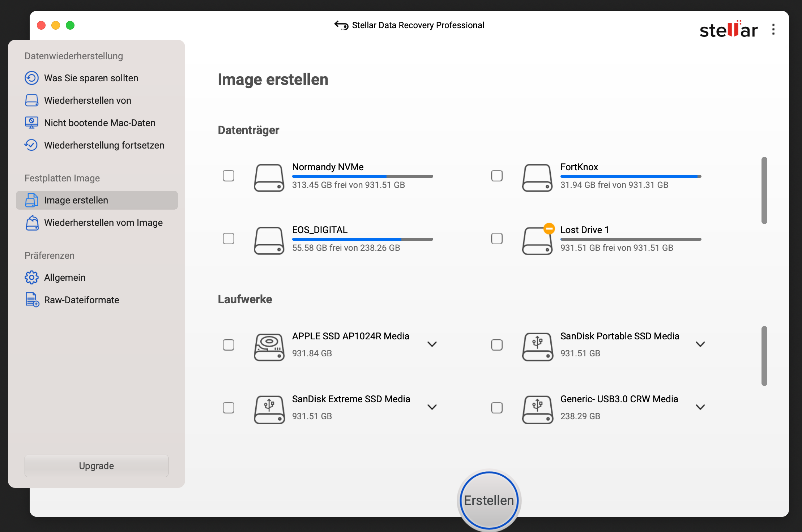Click the SanDisk Extreme SSD USB drive icon

tap(269, 410)
